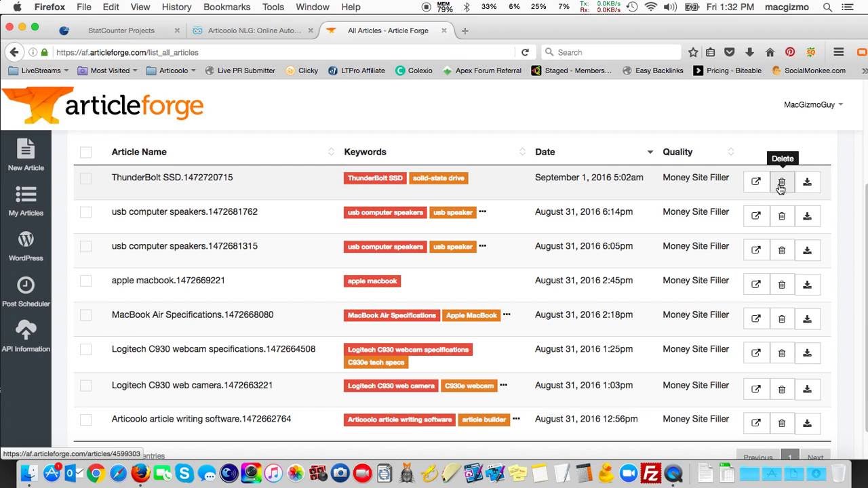Viewport: 868px width, 488px height.
Task: Open the MacGizmoGuy account dropdown
Action: pos(813,105)
